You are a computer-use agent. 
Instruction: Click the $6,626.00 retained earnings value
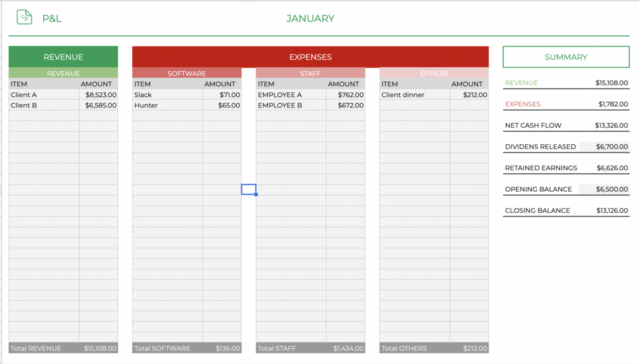(612, 168)
